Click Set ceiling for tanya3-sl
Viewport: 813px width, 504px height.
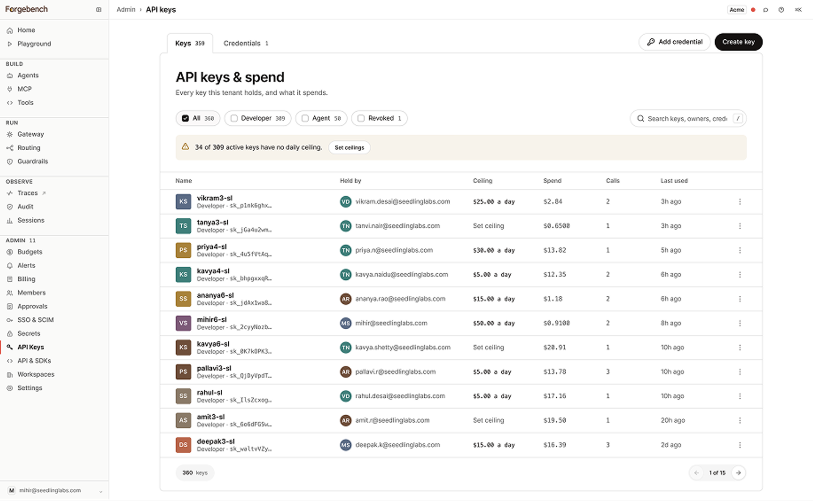[x=488, y=226]
